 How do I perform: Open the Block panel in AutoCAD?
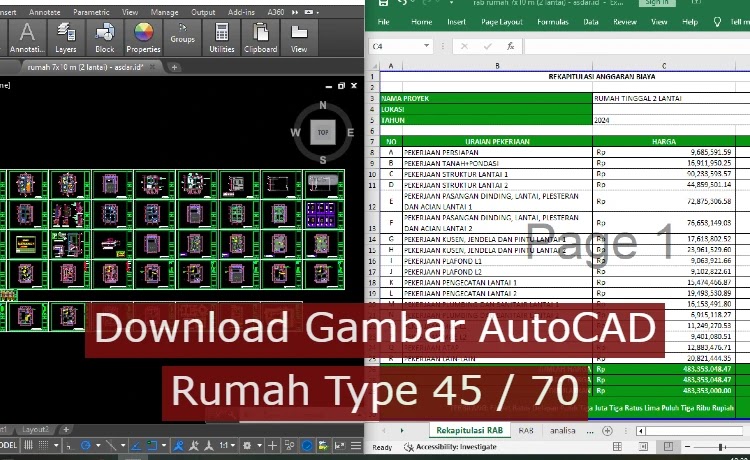104,37
